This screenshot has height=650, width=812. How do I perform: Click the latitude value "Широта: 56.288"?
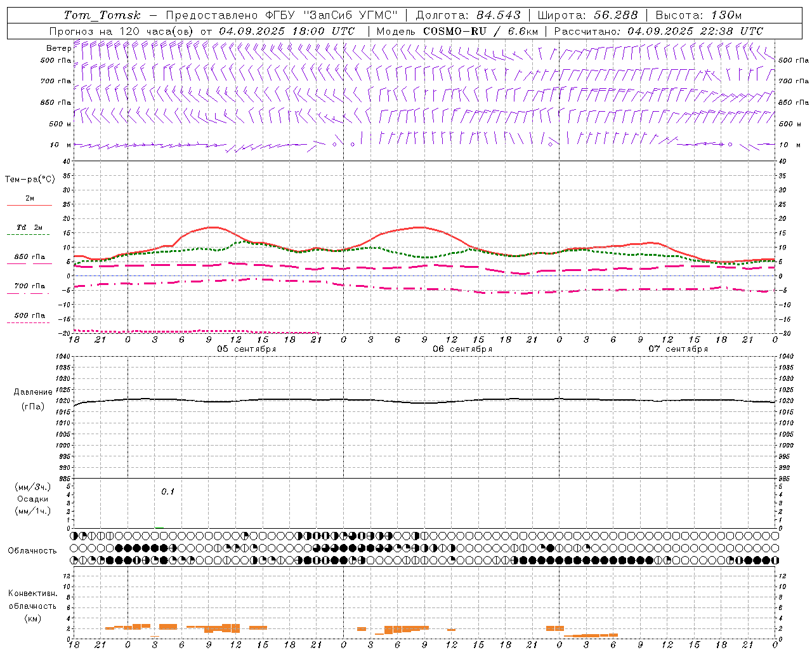pyautogui.click(x=587, y=15)
